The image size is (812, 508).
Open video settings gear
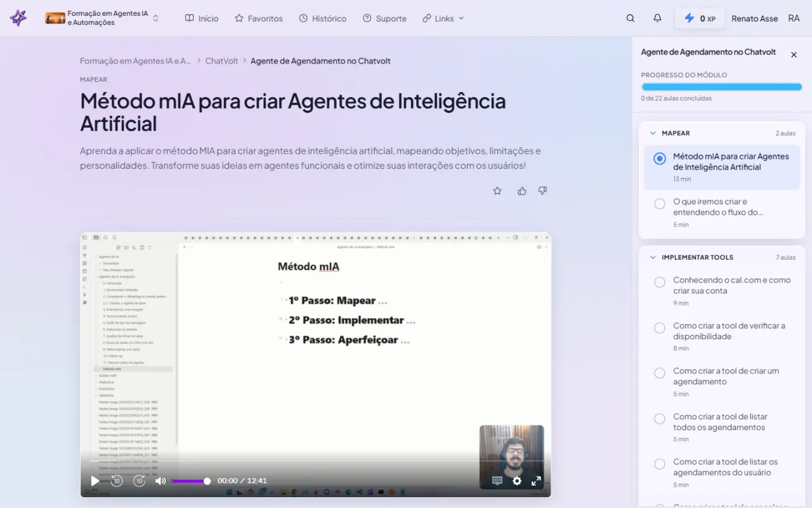coord(517,481)
